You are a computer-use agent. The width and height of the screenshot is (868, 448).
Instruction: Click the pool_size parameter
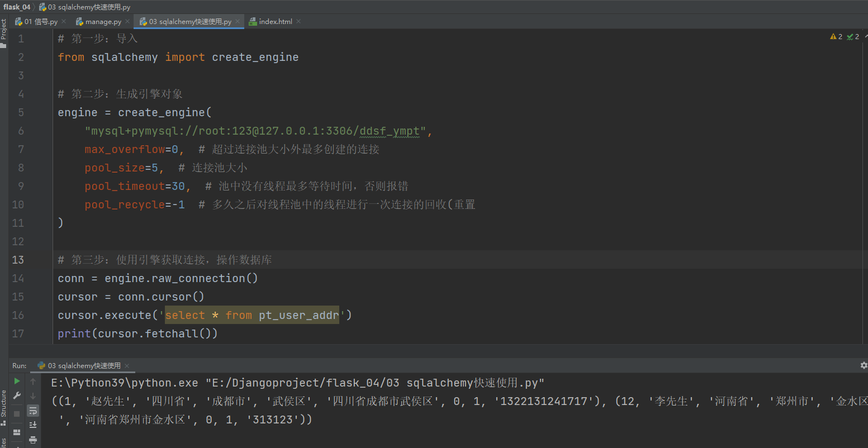115,168
